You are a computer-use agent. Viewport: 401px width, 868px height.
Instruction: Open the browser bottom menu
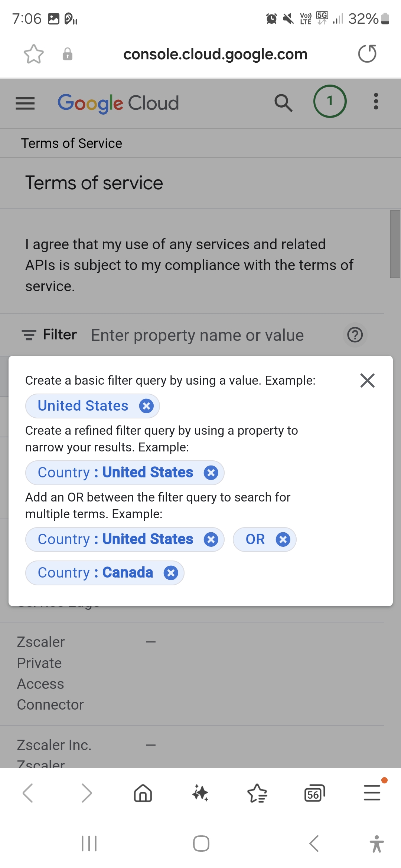(x=372, y=793)
